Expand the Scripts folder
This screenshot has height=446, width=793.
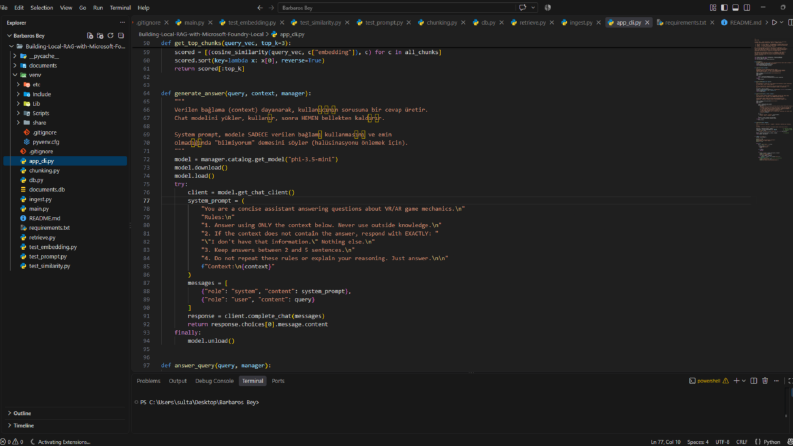click(x=18, y=113)
